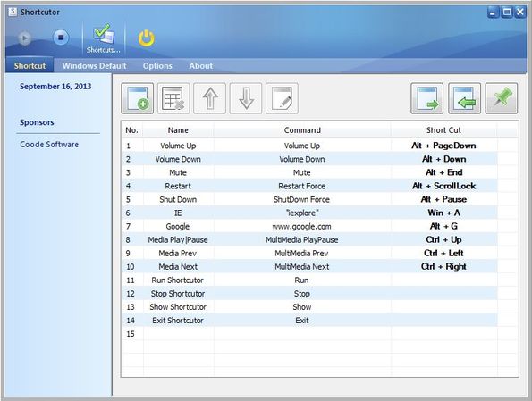Move the selected shortcut up
Screen dimensions: 532x401
(x=210, y=98)
